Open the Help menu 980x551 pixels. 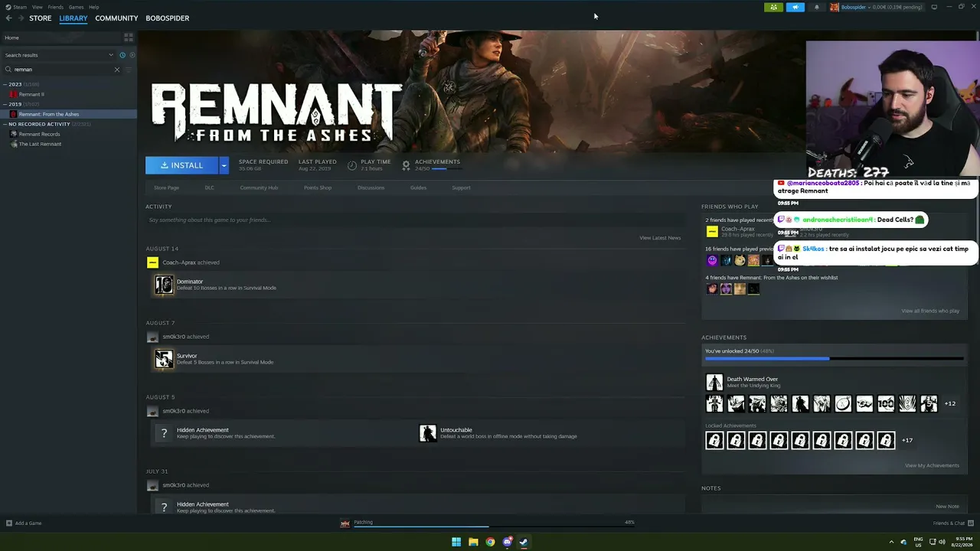click(x=93, y=7)
